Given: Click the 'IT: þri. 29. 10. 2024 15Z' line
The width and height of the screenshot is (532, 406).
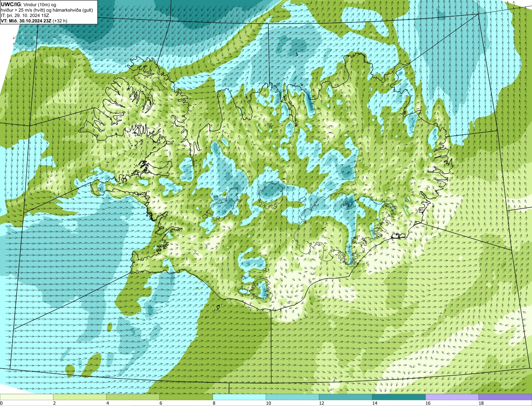Looking at the screenshot, I should [x=26, y=15].
